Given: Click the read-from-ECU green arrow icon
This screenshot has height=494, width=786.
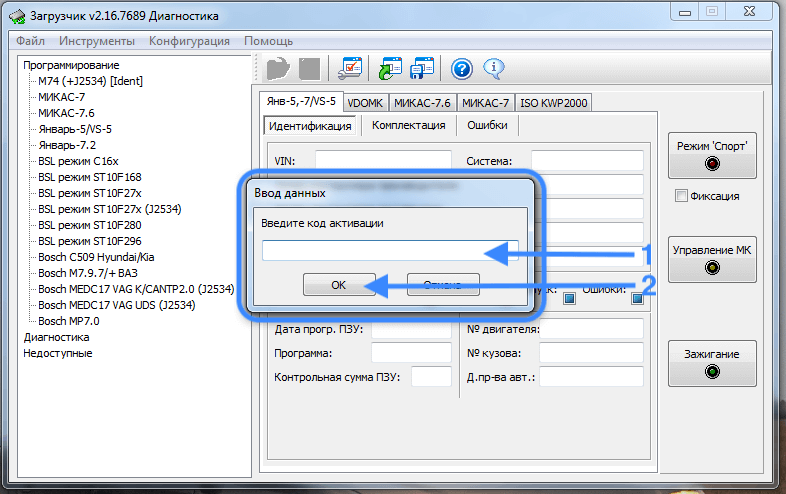Looking at the screenshot, I should (x=390, y=68).
